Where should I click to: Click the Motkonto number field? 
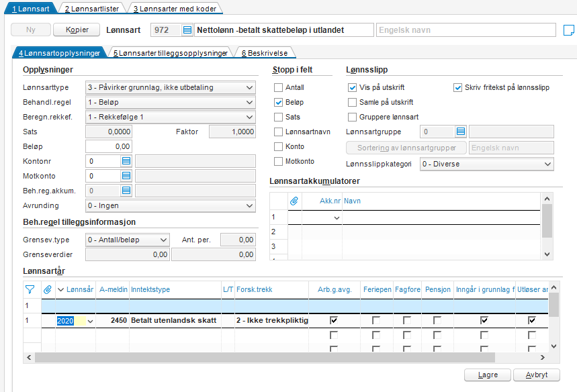point(103,176)
